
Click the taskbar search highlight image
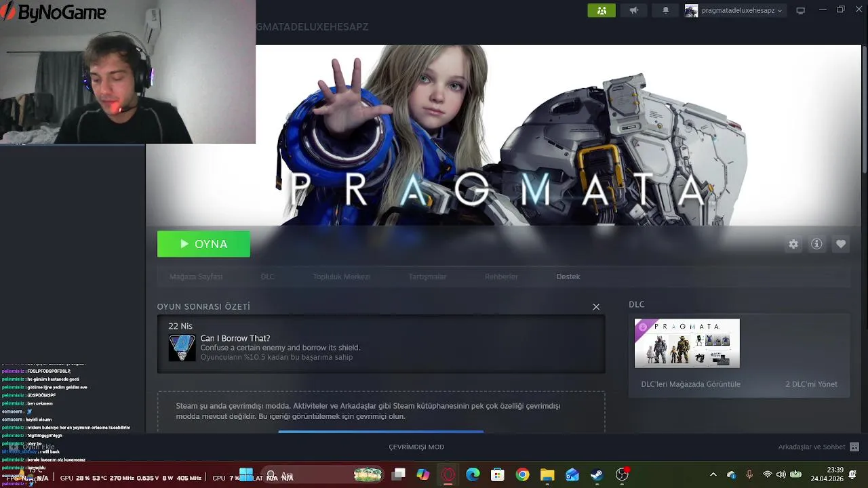click(x=368, y=475)
